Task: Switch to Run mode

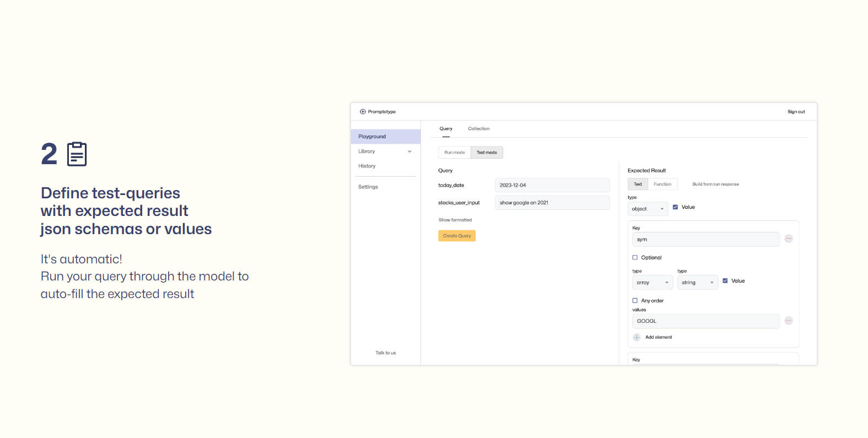Action: pyautogui.click(x=455, y=153)
